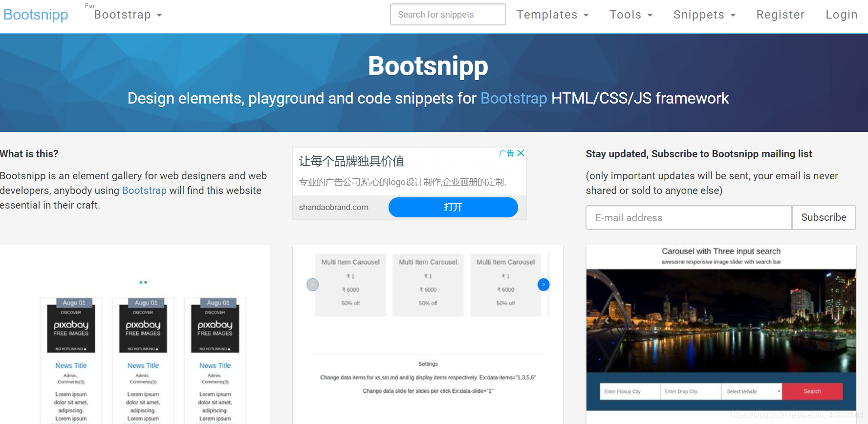This screenshot has height=424, width=868.
Task: Focus the Search for snippets field
Action: pos(448,15)
